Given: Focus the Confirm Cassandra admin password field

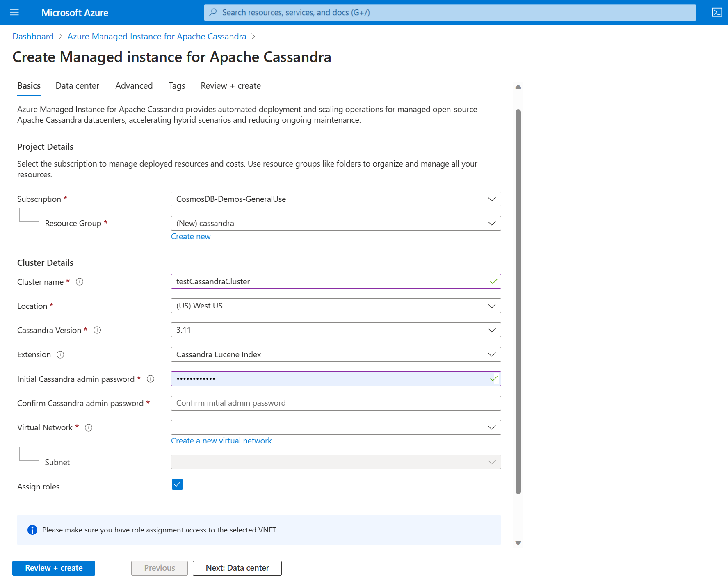Looking at the screenshot, I should (336, 403).
